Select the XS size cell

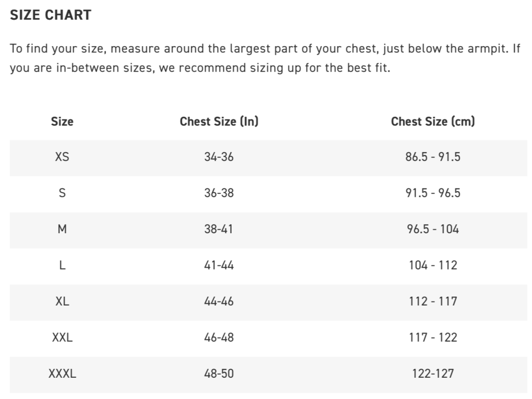tap(62, 156)
